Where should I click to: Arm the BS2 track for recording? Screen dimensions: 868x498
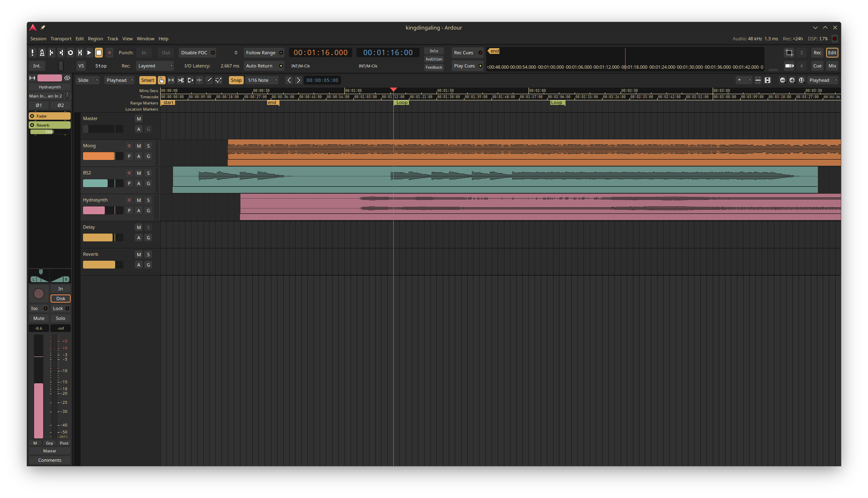tap(129, 173)
